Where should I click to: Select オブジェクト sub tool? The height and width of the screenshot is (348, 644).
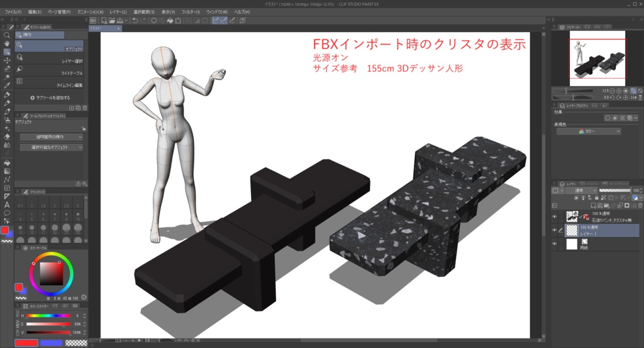coord(49,46)
